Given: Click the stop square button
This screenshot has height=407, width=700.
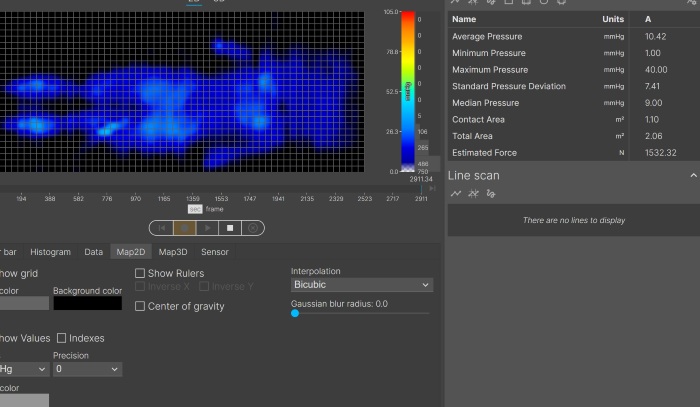Looking at the screenshot, I should (x=230, y=228).
